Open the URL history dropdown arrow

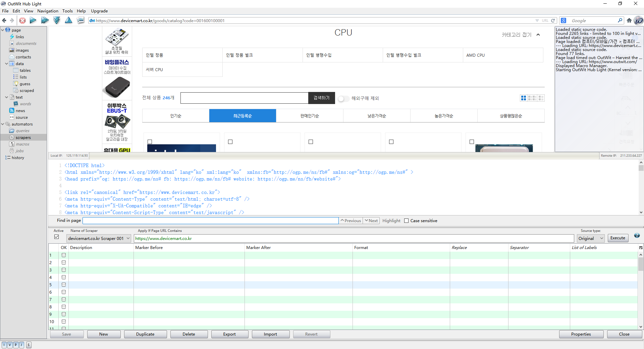point(537,21)
